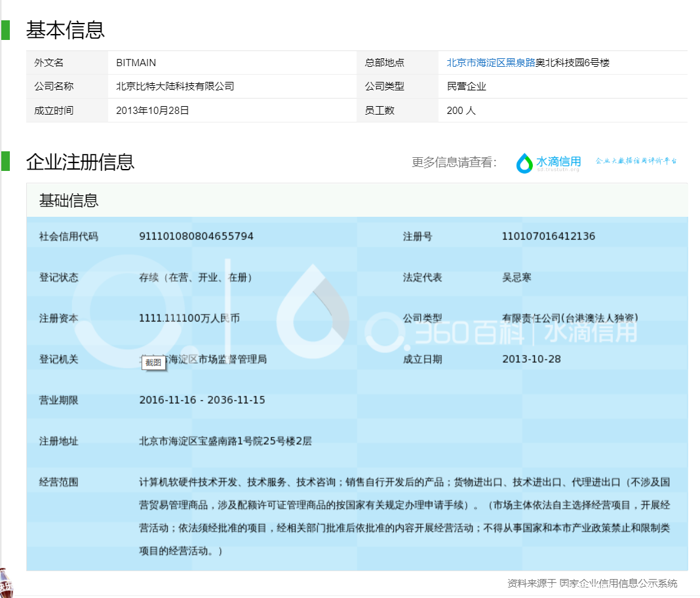
Task: Click the 国家企业信用信息公示系统 source text
Action: [618, 584]
